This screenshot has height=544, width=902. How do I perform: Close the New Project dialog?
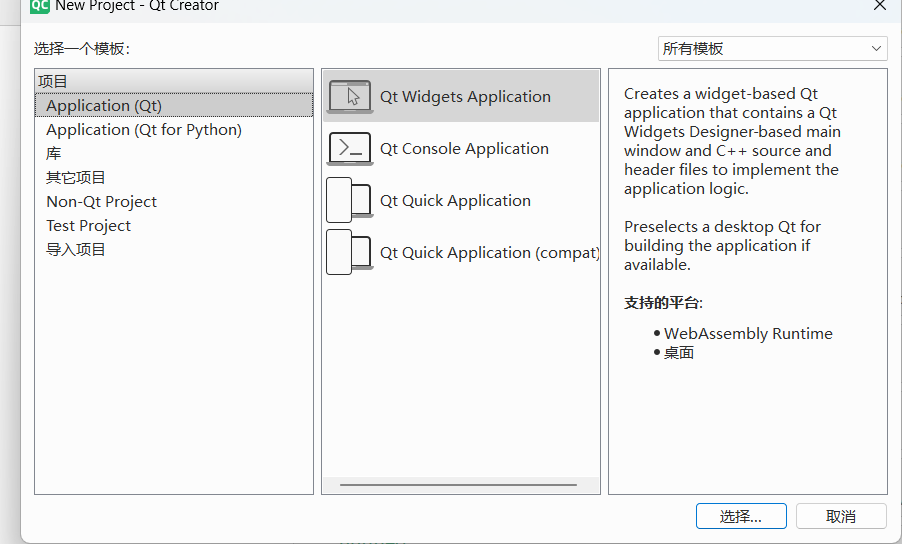(880, 6)
